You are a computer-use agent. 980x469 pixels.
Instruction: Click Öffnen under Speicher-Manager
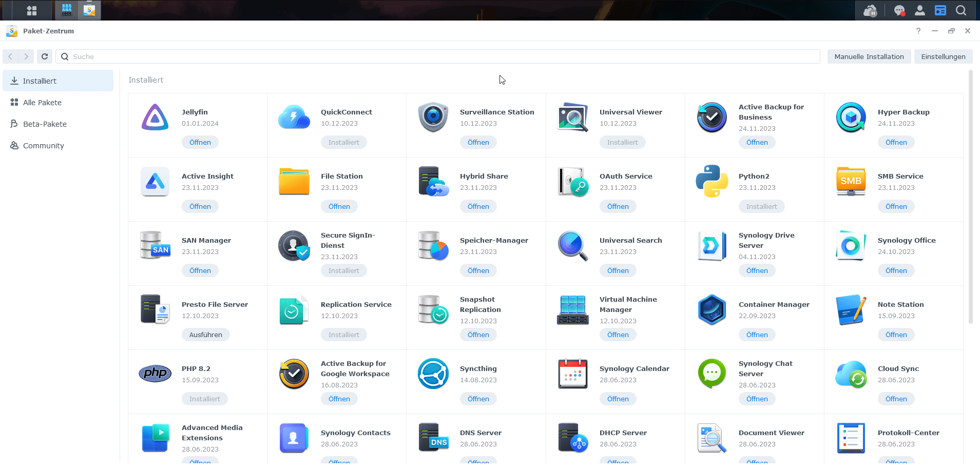click(478, 270)
